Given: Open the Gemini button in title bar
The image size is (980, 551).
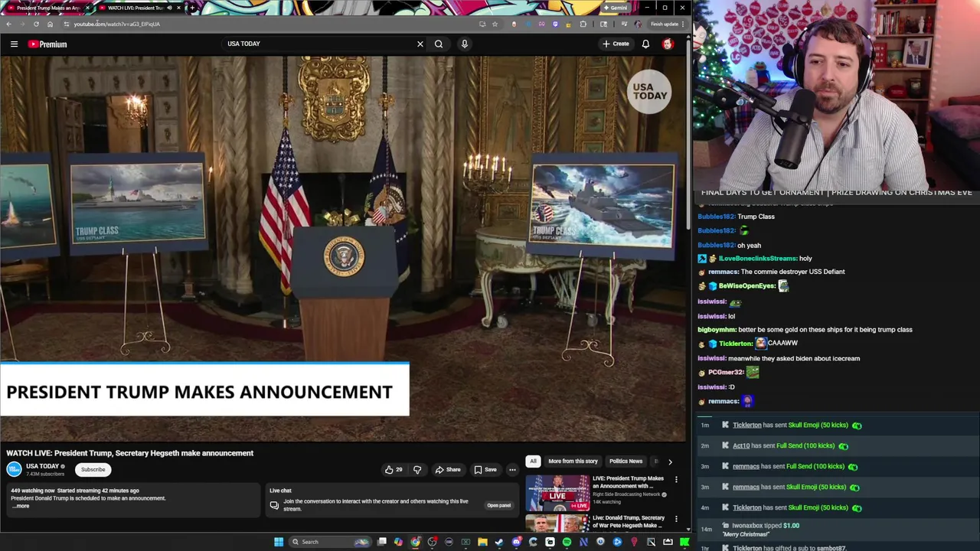Looking at the screenshot, I should point(615,8).
